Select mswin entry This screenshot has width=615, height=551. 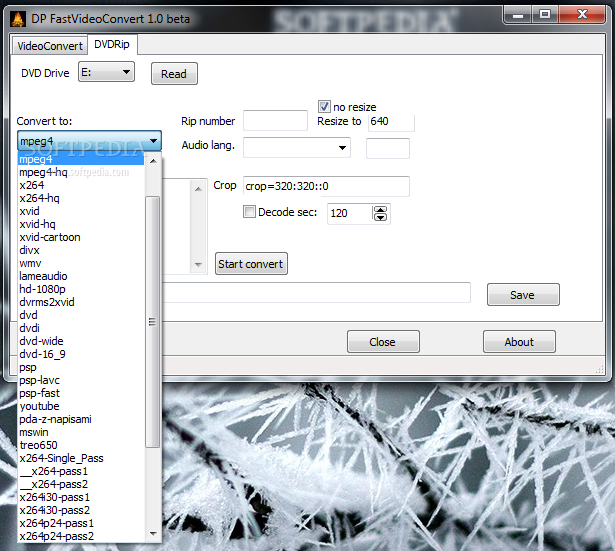(x=81, y=432)
